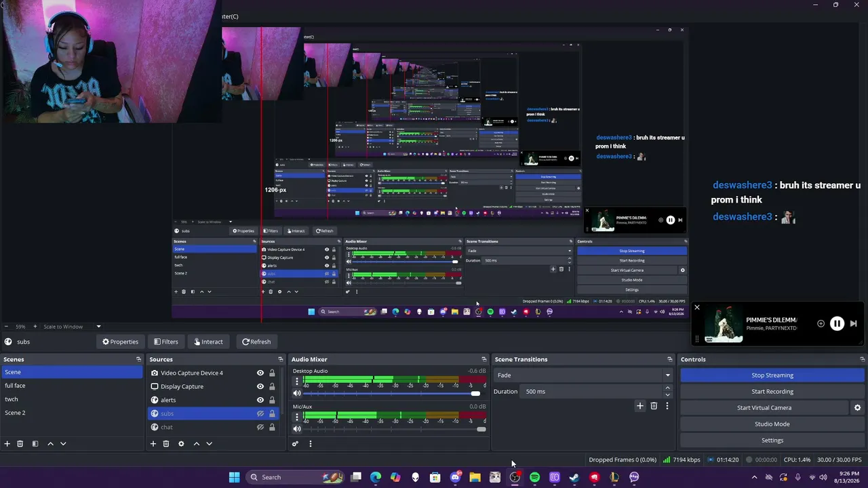Pause the song in the media overlay

pos(837,324)
